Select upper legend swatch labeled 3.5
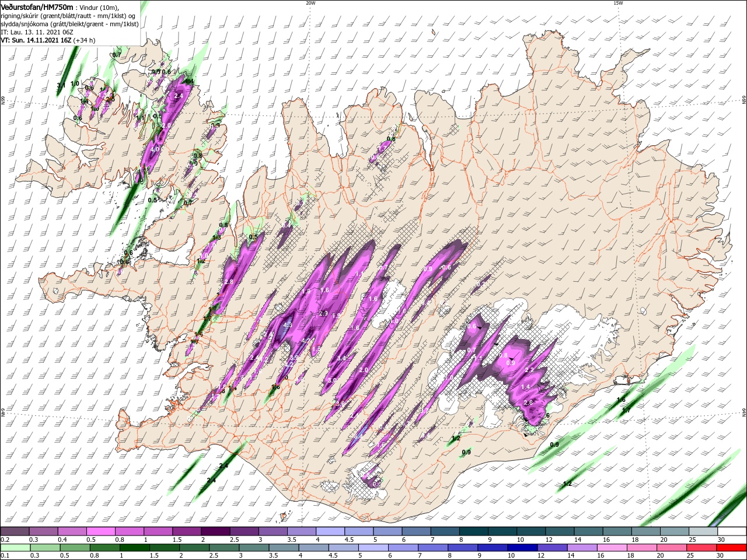 point(301,531)
